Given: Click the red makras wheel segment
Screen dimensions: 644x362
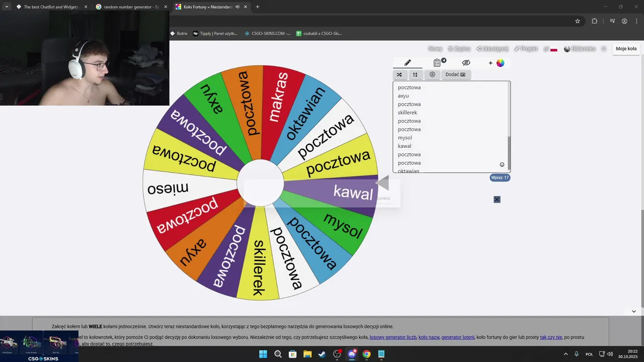Looking at the screenshot, I should [280, 101].
